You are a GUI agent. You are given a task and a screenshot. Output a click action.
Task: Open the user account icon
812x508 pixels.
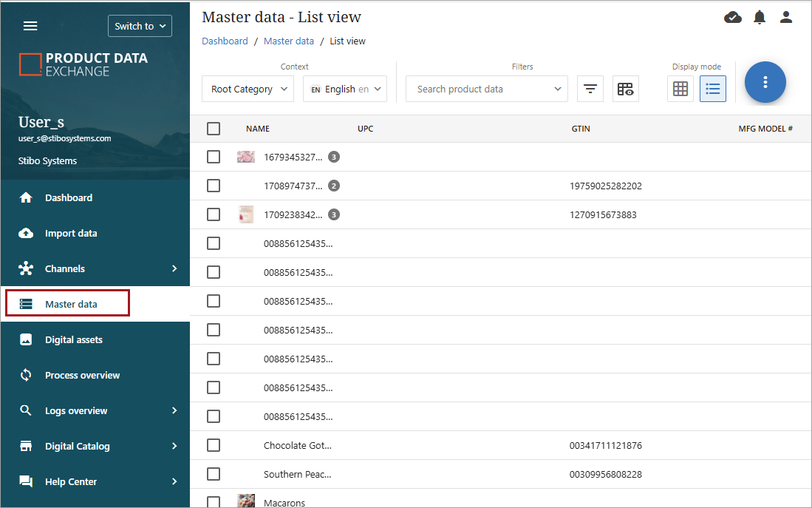(x=786, y=17)
